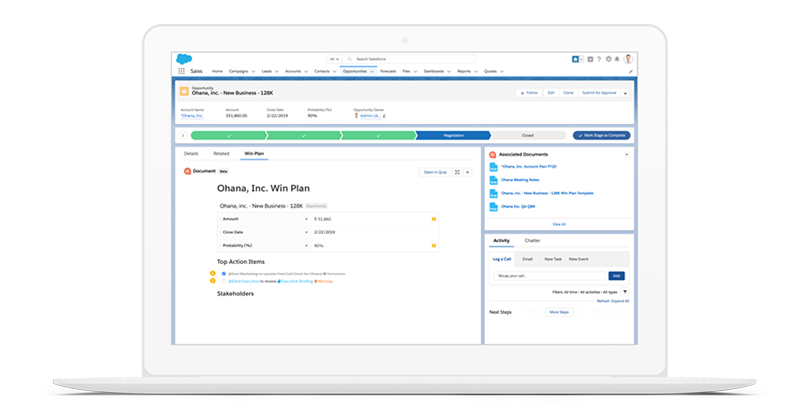Viewport: 800px width, 417px height.
Task: Switch to the Related tab
Action: pos(221,154)
